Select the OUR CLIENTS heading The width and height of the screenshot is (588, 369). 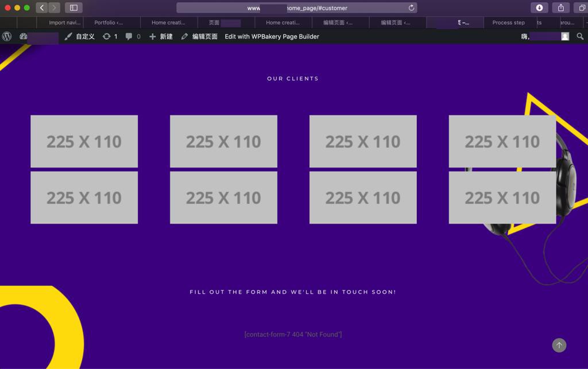pos(293,79)
